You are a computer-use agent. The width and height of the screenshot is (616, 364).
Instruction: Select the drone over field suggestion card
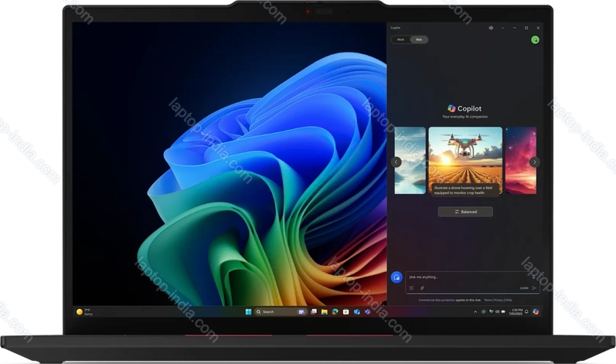tap(465, 161)
